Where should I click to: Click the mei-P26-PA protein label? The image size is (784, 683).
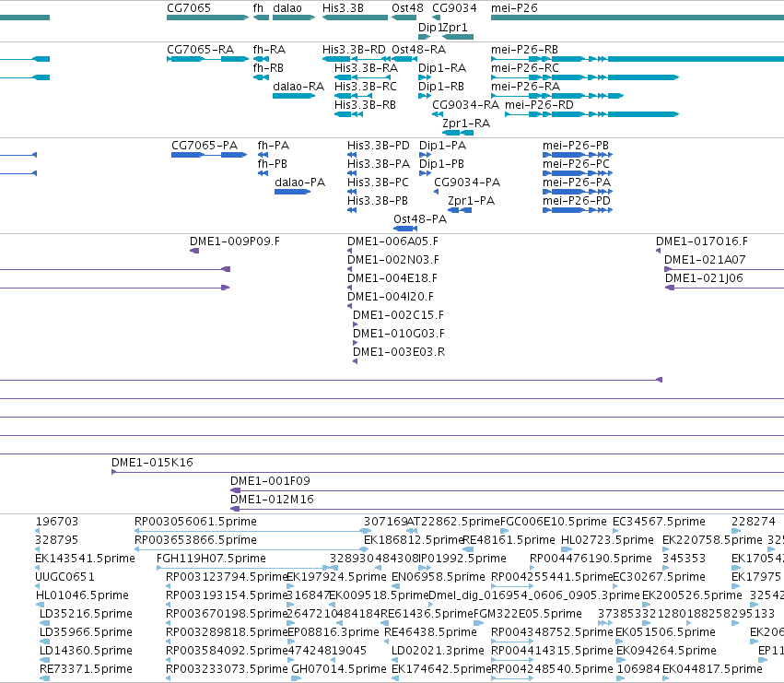pyautogui.click(x=577, y=183)
